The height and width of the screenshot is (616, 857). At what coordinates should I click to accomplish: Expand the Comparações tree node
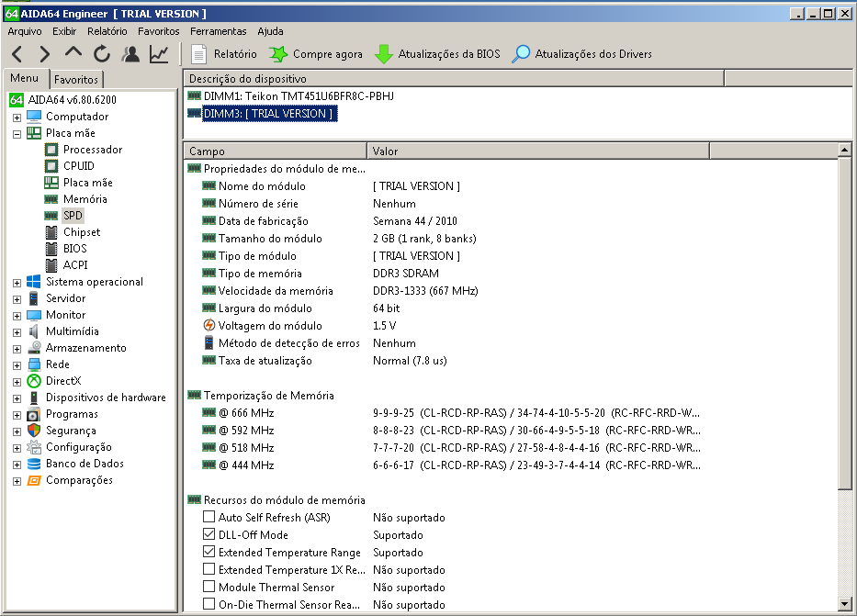click(17, 481)
